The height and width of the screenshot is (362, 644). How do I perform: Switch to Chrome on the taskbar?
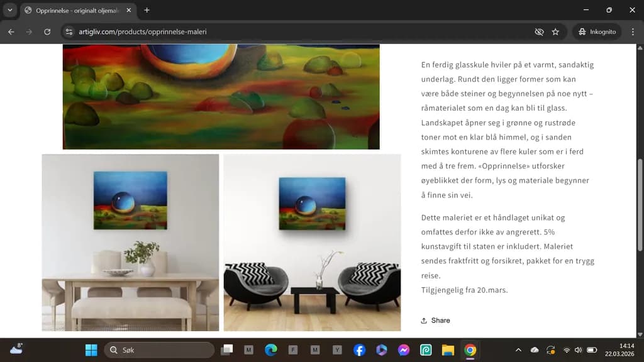[x=470, y=350]
